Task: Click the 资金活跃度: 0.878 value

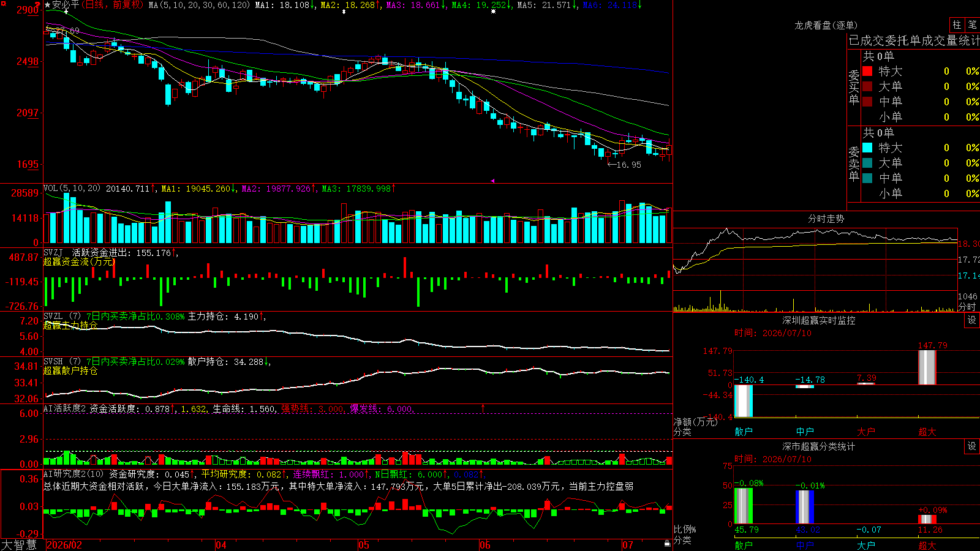Action: click(x=132, y=408)
